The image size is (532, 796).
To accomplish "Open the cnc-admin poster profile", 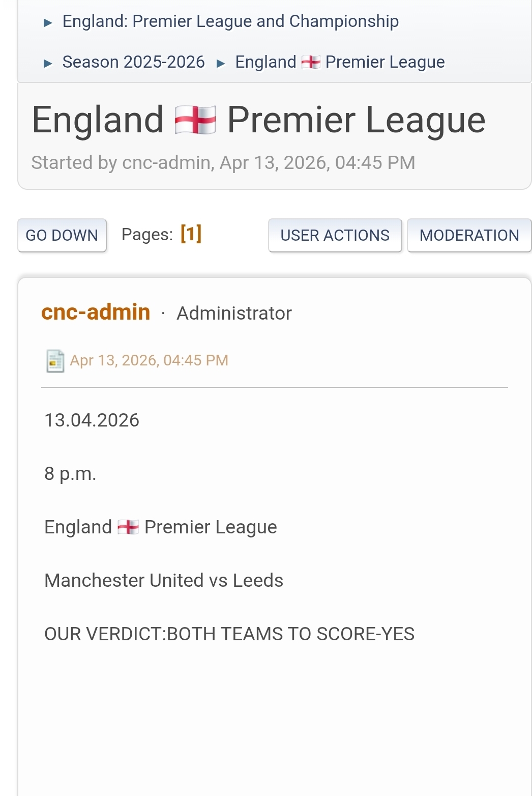I will point(96,312).
